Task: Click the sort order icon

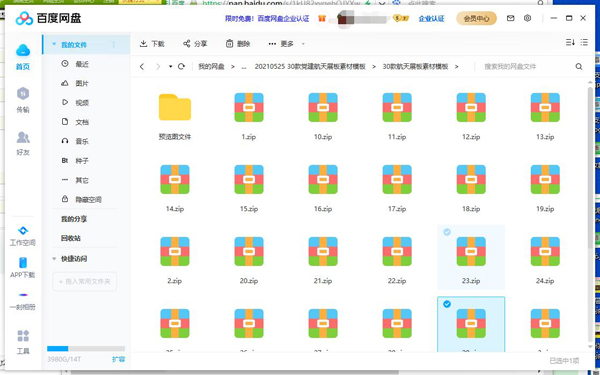Action: (570, 42)
